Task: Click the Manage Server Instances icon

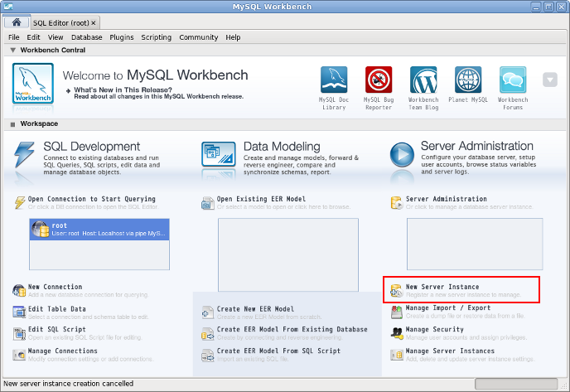Action: (x=397, y=355)
